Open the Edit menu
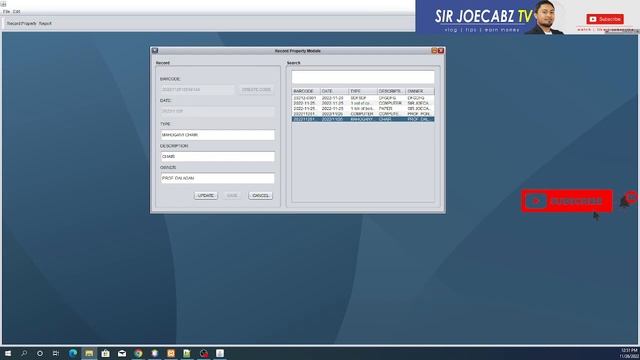The height and width of the screenshot is (360, 640). (x=16, y=11)
